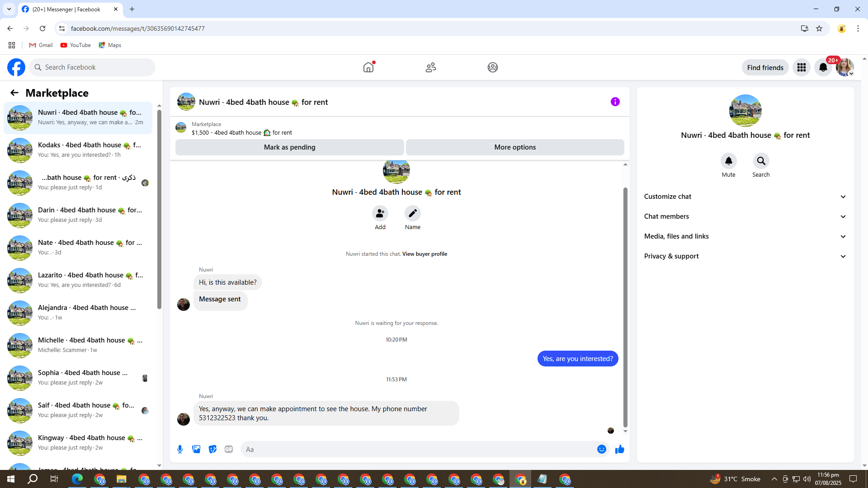
Task: Go to Facebook Home tab
Action: 368,67
